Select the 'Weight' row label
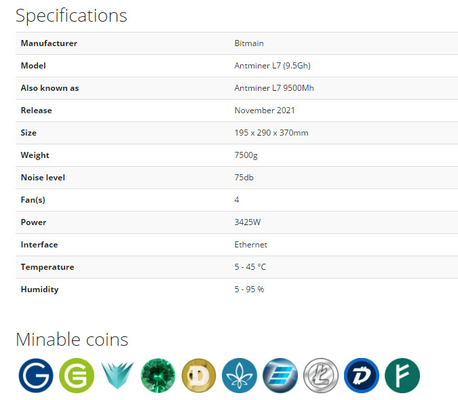Viewport: 458px width, 400px height. 35,155
